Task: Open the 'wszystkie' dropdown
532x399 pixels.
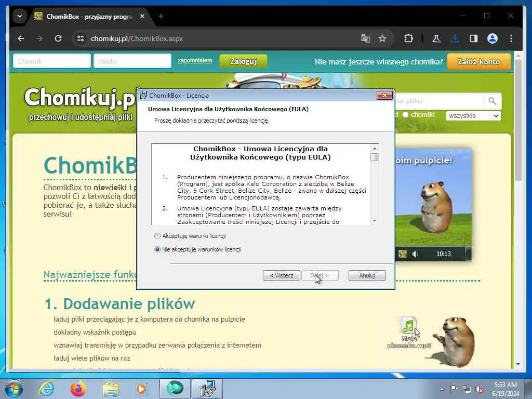Action: click(473, 116)
